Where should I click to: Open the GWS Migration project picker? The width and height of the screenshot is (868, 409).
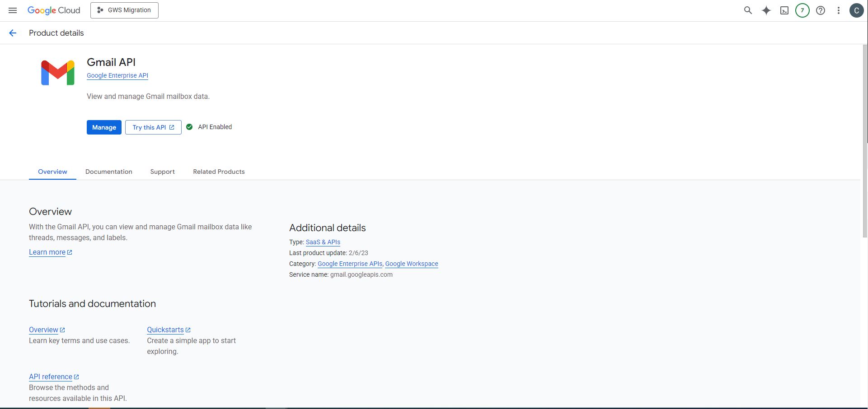(x=124, y=10)
